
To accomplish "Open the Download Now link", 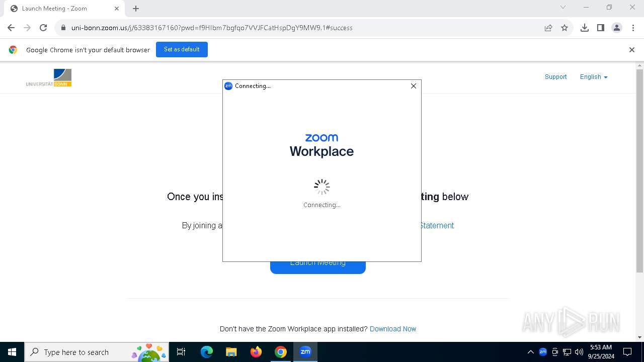I will point(393,329).
